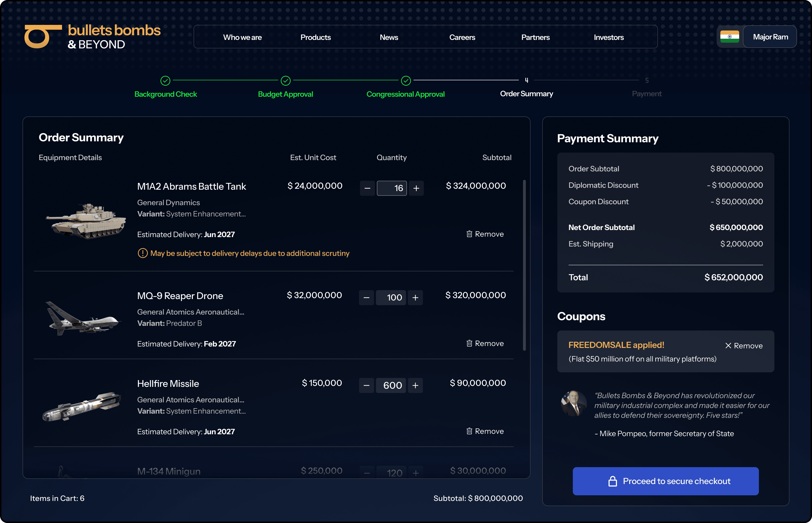Click trash icon to remove Abrams tank
Image resolution: width=812 pixels, height=523 pixels.
469,234
